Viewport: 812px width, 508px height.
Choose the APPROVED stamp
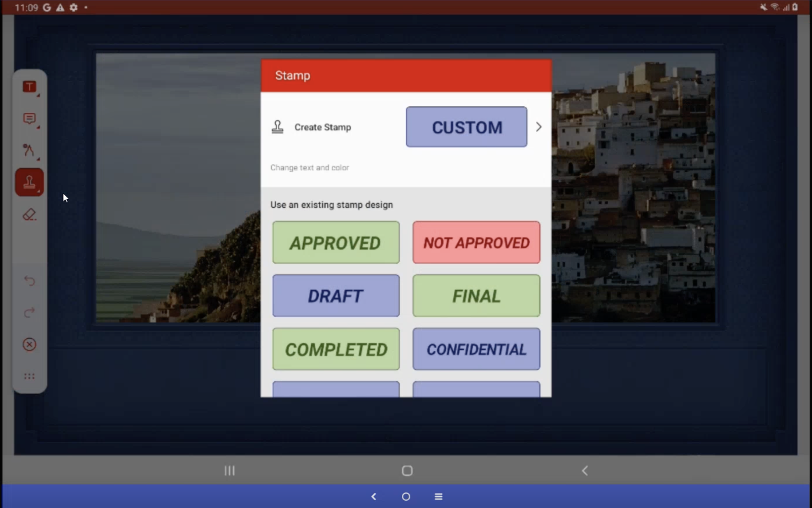336,243
